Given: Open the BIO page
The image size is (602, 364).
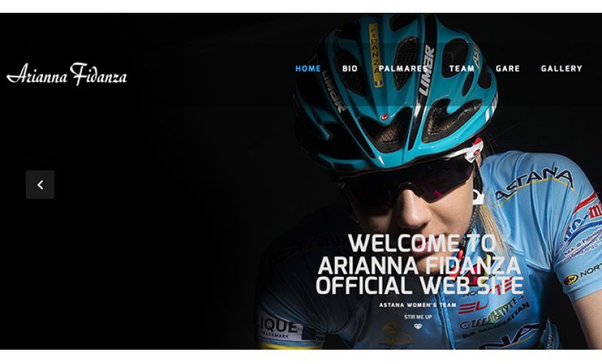Looking at the screenshot, I should pyautogui.click(x=350, y=68).
